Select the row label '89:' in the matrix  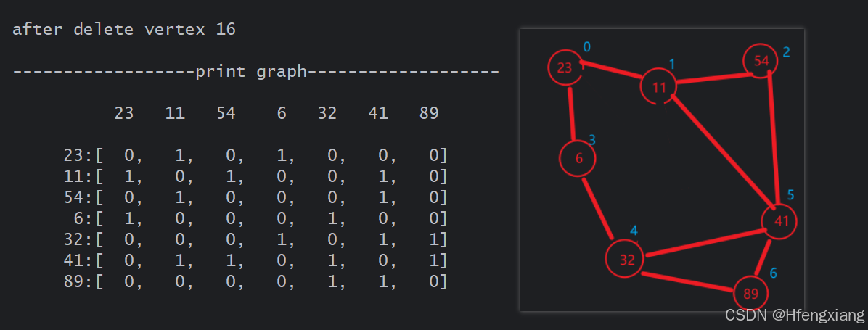78,281
